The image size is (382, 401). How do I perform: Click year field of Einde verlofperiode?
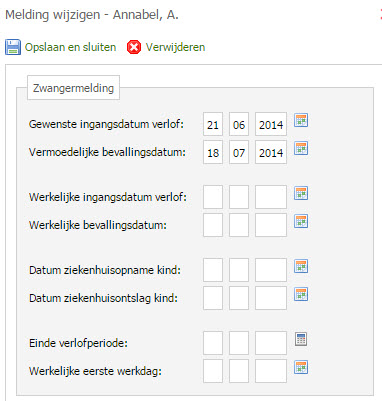click(x=271, y=343)
